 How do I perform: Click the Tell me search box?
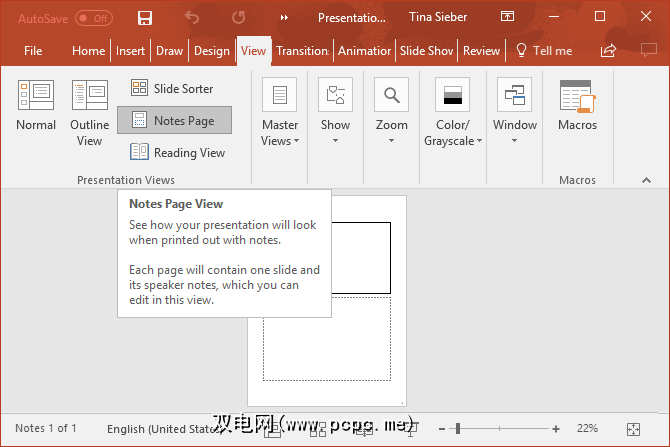[544, 51]
